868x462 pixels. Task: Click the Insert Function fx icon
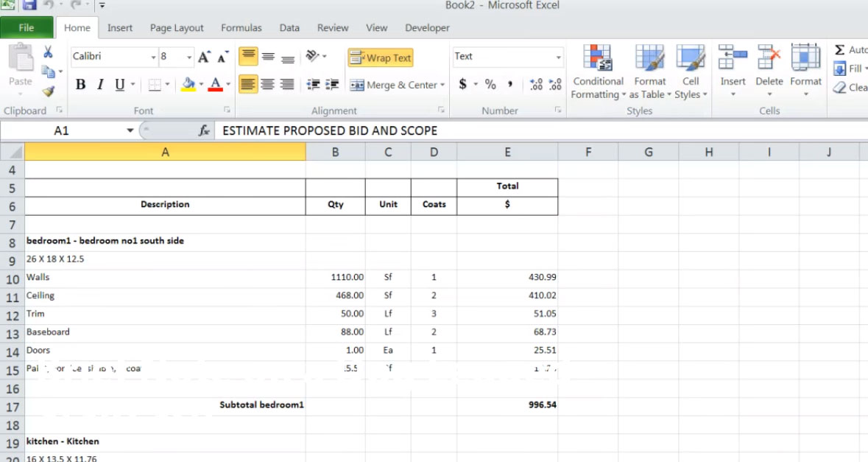tap(204, 130)
